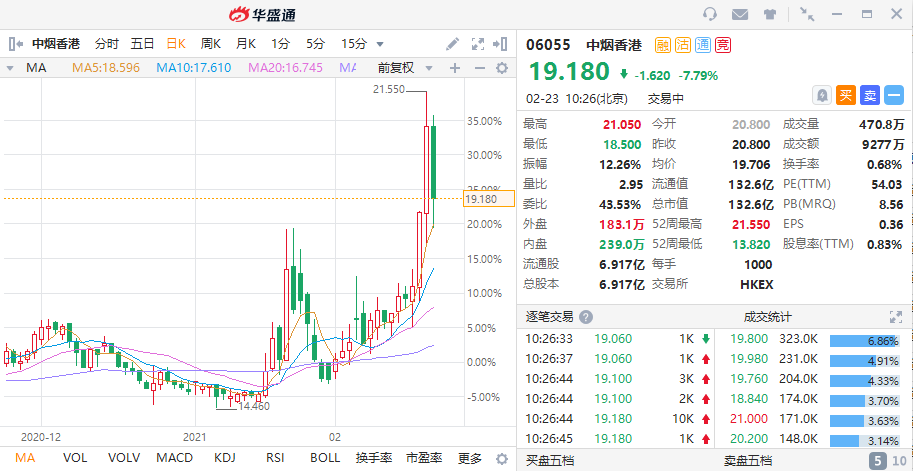The height and width of the screenshot is (471, 913).
Task: Click the 竞 auction tag icon
Action: click(723, 45)
